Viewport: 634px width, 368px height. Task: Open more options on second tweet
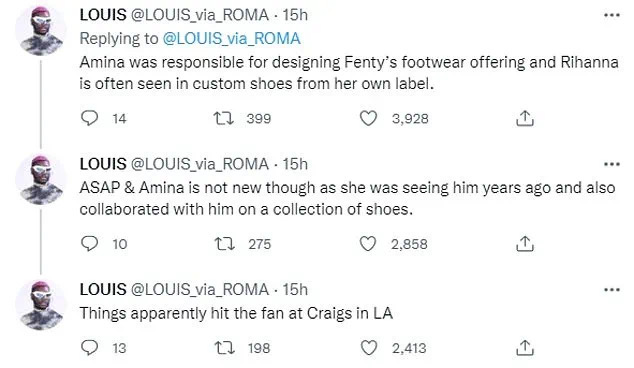click(x=612, y=164)
